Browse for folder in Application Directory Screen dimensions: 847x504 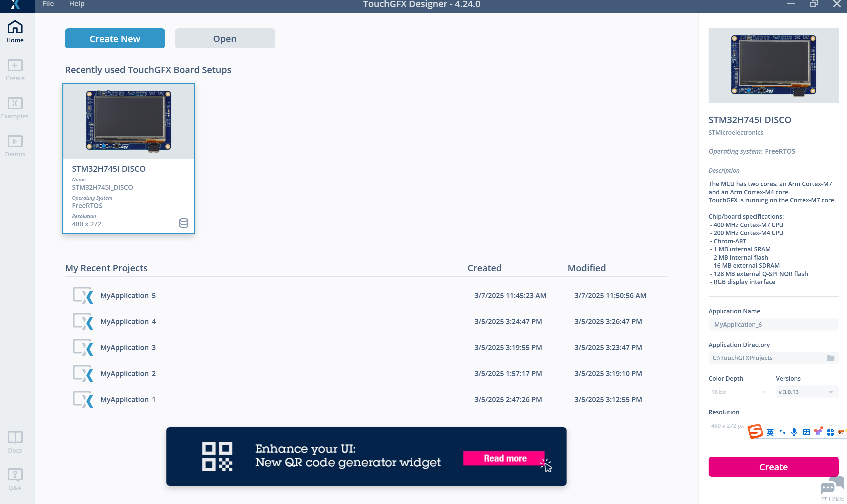830,358
